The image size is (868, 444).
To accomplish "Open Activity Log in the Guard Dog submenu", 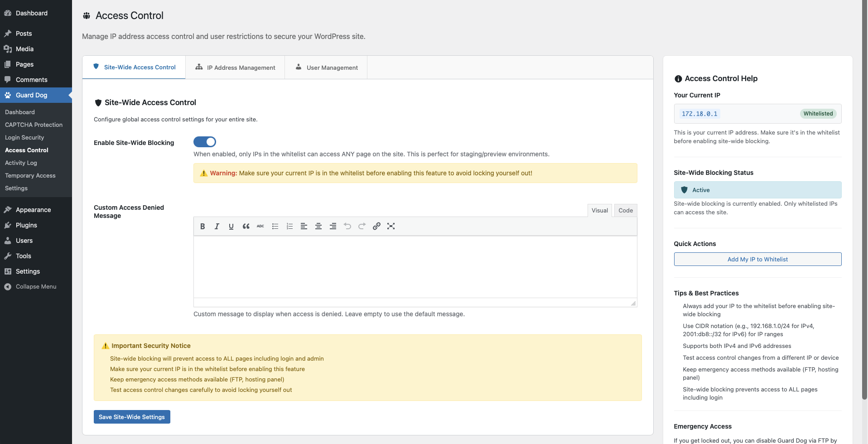I will [21, 163].
